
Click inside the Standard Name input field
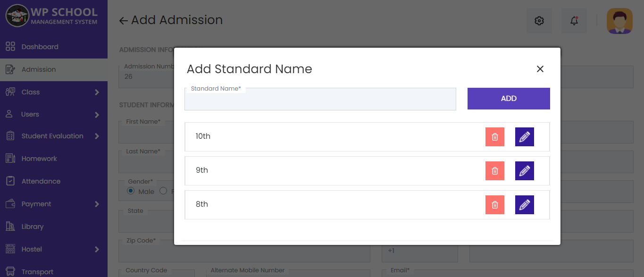[x=320, y=100]
